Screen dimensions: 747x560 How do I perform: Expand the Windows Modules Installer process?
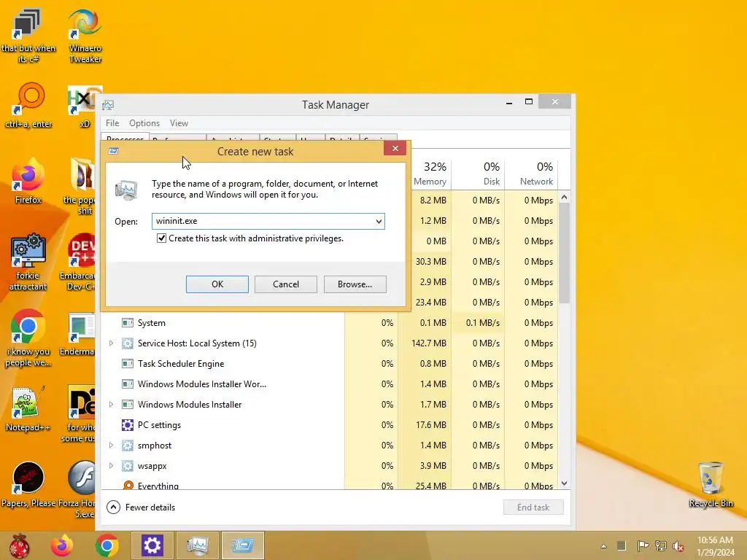[111, 404]
